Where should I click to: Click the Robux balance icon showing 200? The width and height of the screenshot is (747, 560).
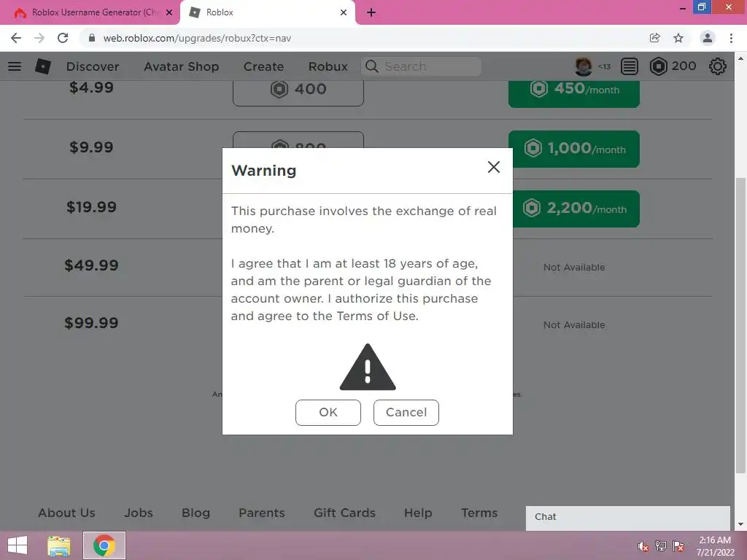tap(658, 66)
